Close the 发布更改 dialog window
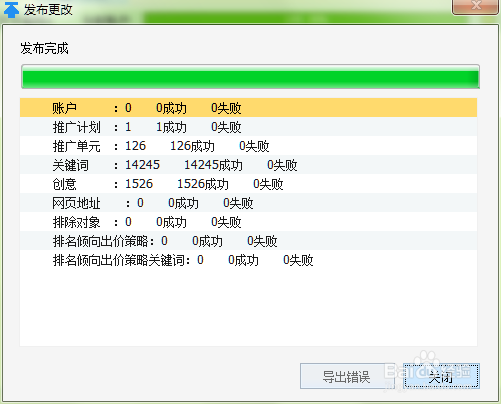This screenshot has width=501, height=404. coord(476,6)
